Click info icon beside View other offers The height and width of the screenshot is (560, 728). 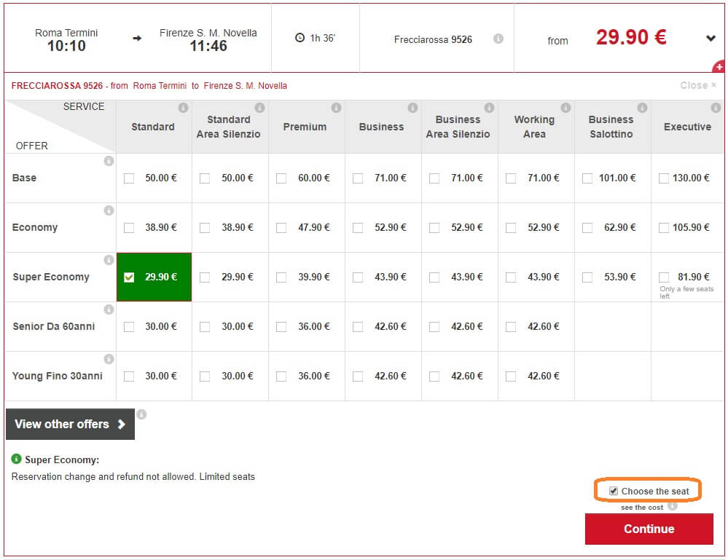click(x=141, y=414)
